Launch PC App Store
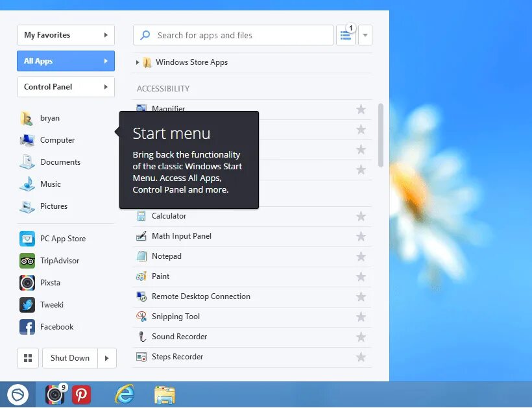Screen dimensions: 532x408 (x=53, y=239)
